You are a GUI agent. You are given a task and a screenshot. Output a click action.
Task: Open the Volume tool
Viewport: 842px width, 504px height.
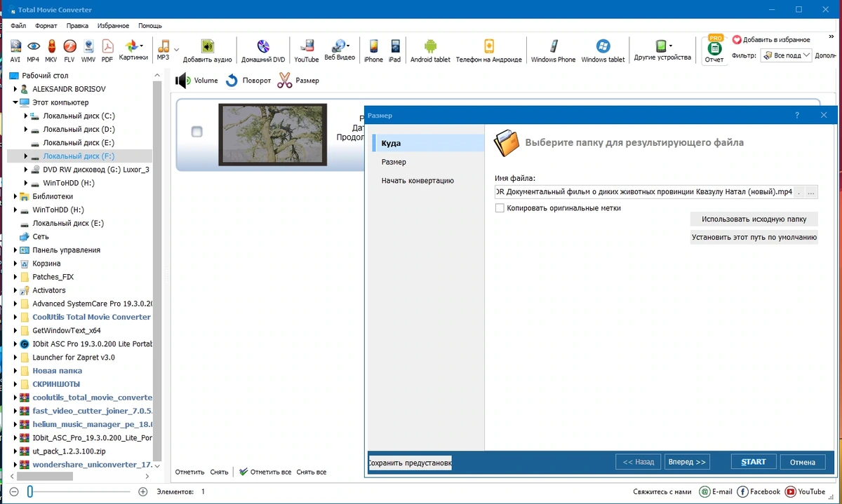tap(197, 81)
